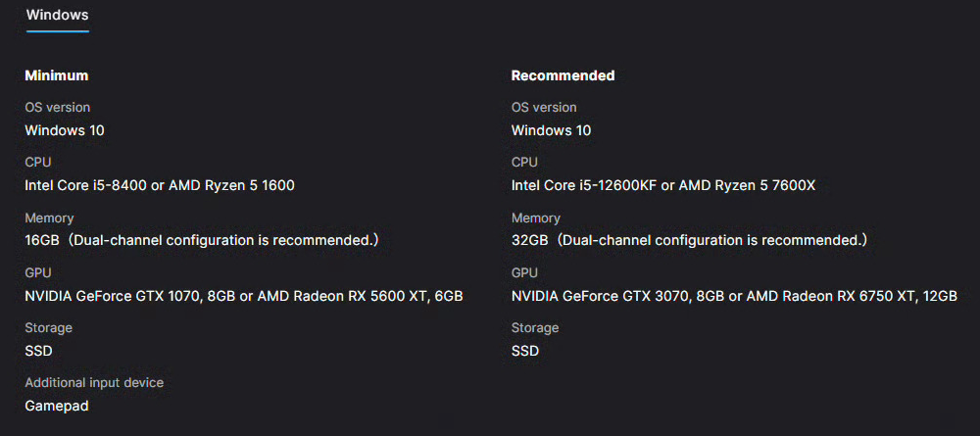Click the Minimum column Storage label
The image size is (980, 436).
tap(49, 328)
